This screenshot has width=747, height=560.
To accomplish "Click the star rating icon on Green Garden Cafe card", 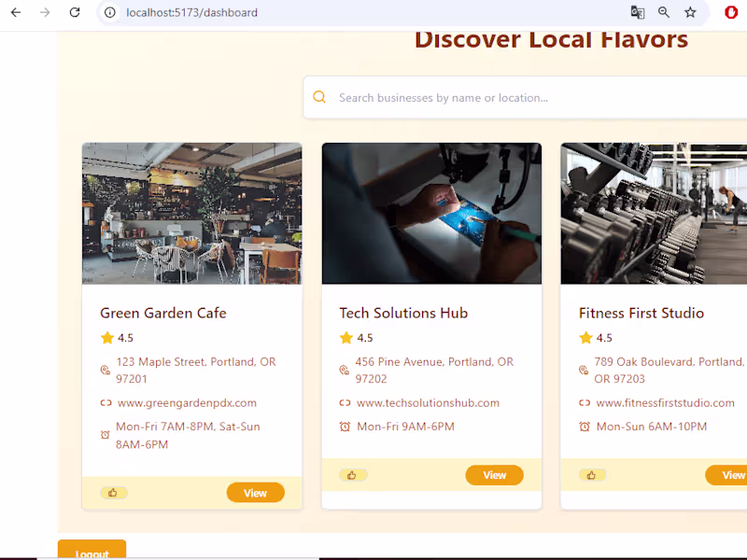I will tap(106, 337).
